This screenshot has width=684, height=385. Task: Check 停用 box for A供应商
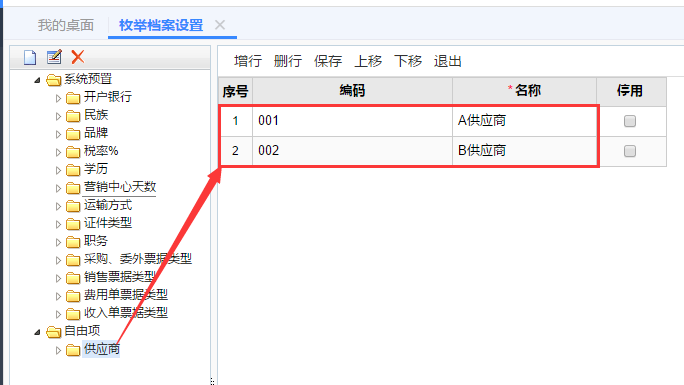(629, 121)
